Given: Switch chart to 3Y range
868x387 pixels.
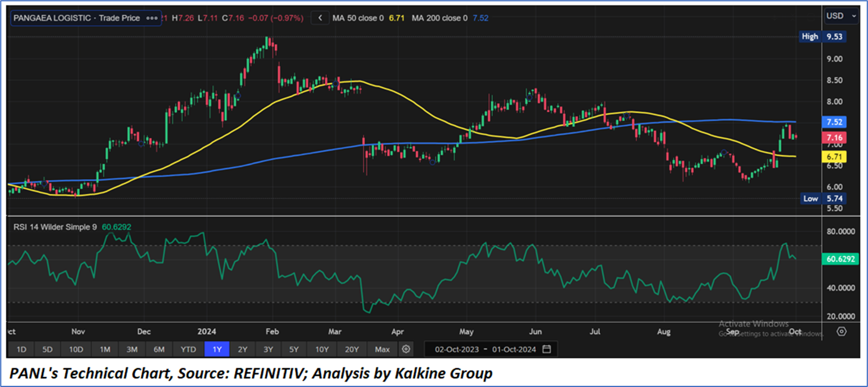Looking at the screenshot, I should (x=268, y=349).
